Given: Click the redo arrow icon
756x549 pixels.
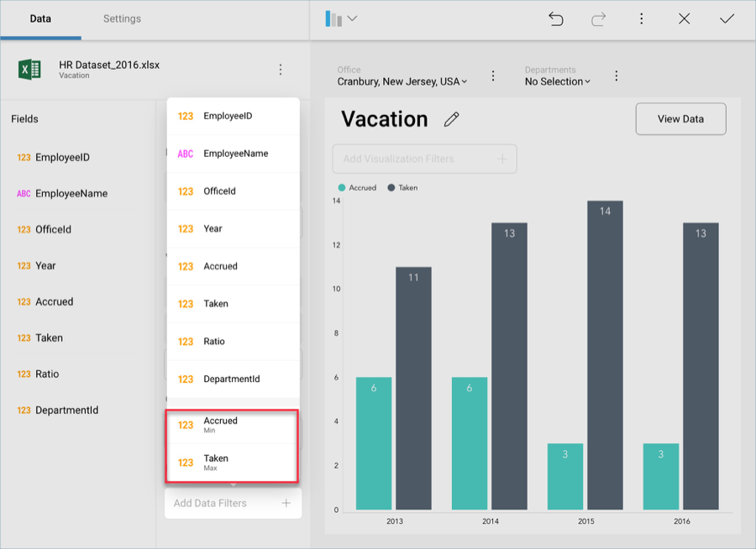Looking at the screenshot, I should click(598, 18).
